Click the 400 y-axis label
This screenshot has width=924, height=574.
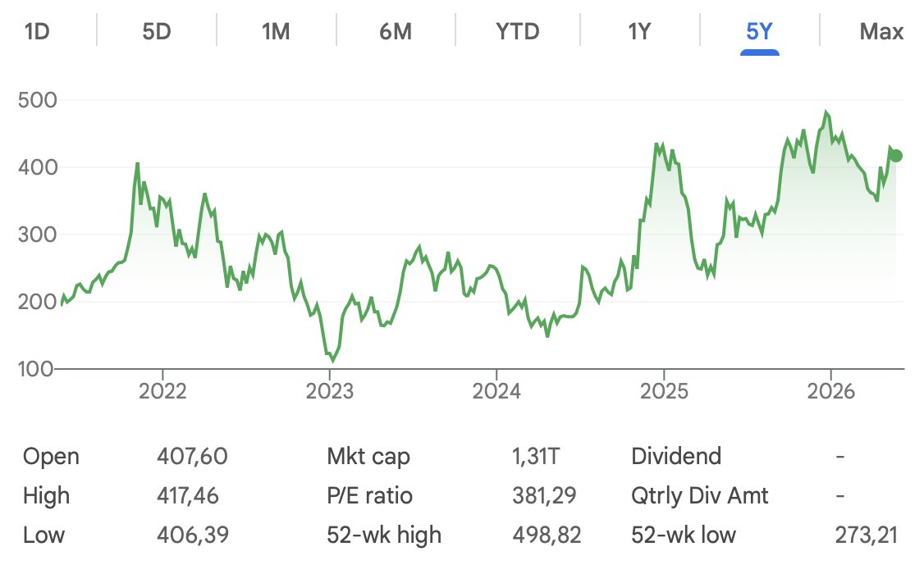38,167
